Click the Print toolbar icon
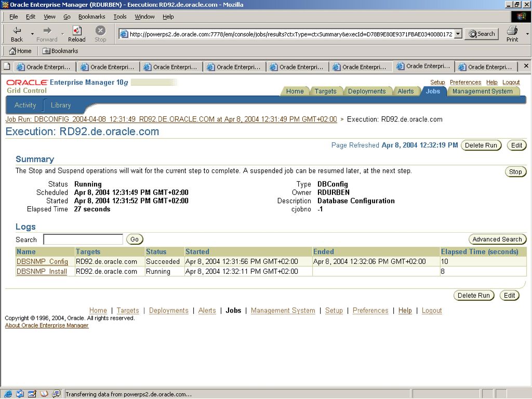 pos(512,34)
